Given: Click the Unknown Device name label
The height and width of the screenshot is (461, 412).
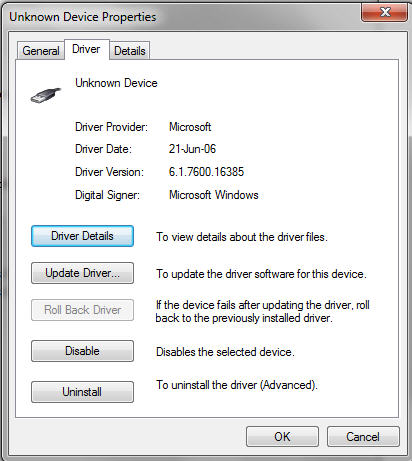Looking at the screenshot, I should coord(116,83).
